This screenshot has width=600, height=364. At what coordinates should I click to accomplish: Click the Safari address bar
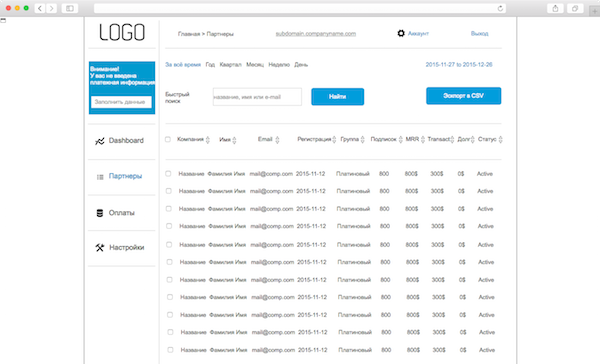[300, 8]
